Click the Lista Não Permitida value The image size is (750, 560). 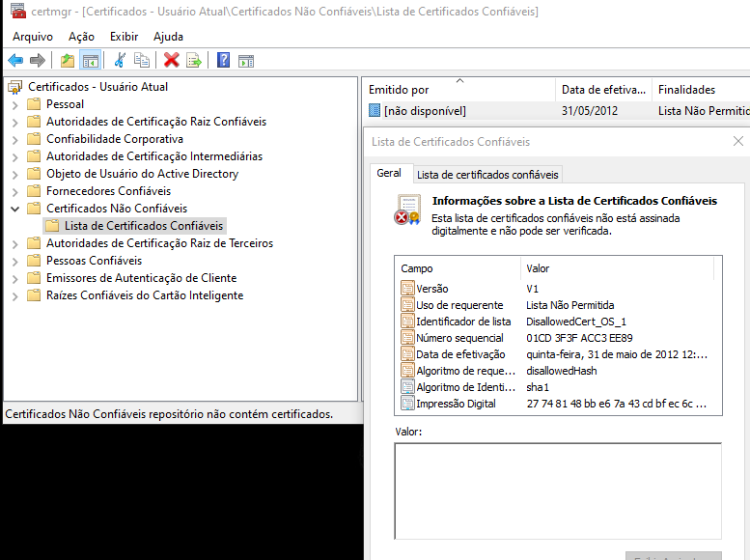coord(570,305)
